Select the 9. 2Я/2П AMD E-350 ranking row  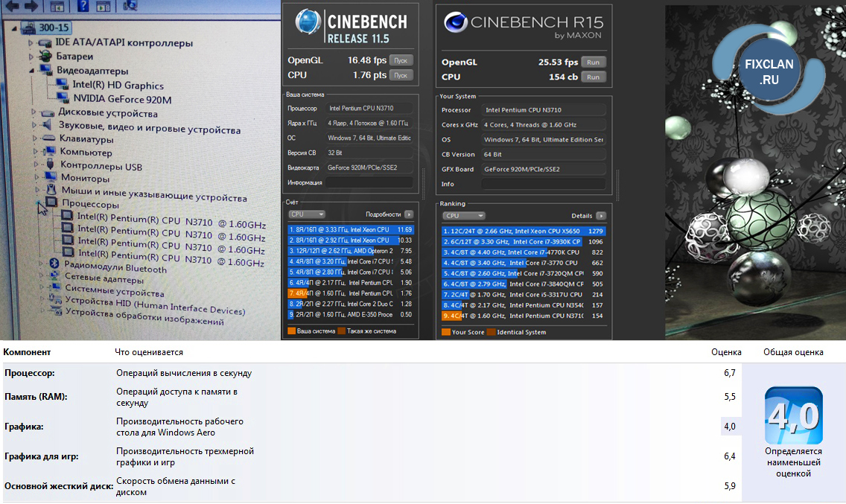[351, 315]
